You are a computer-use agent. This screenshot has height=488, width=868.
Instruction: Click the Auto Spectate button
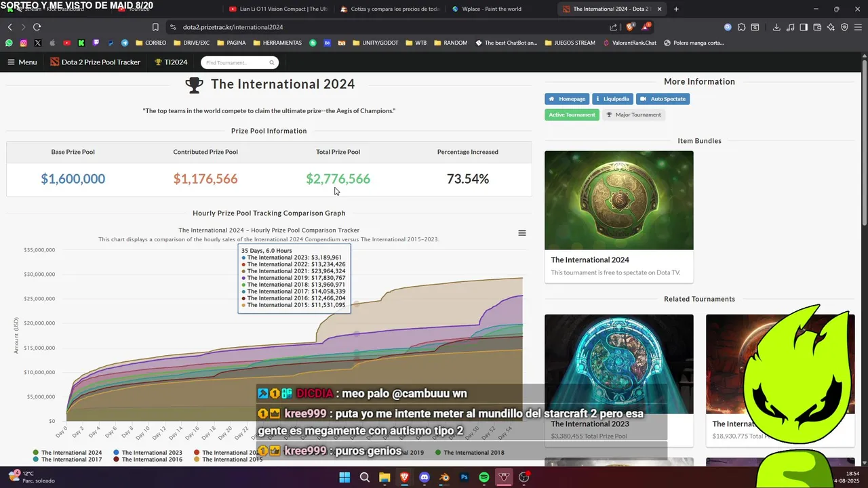click(x=663, y=99)
